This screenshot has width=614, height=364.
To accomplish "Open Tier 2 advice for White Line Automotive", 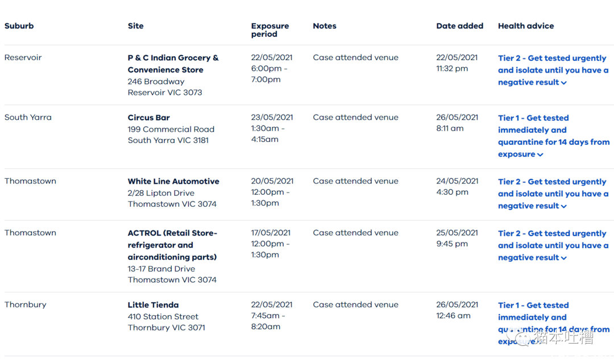I will [553, 194].
